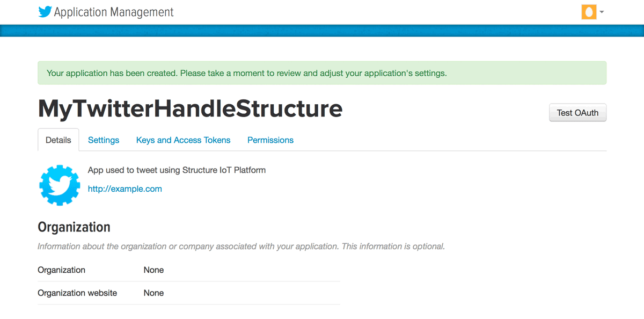This screenshot has height=319, width=644.
Task: Open the http://example.com link
Action: (x=125, y=189)
